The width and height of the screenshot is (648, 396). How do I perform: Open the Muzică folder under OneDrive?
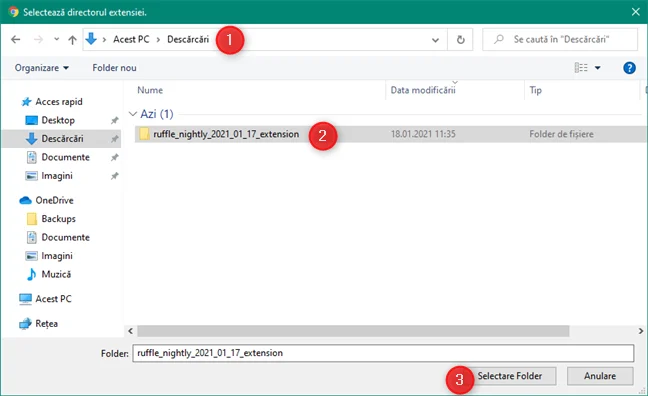tap(56, 274)
